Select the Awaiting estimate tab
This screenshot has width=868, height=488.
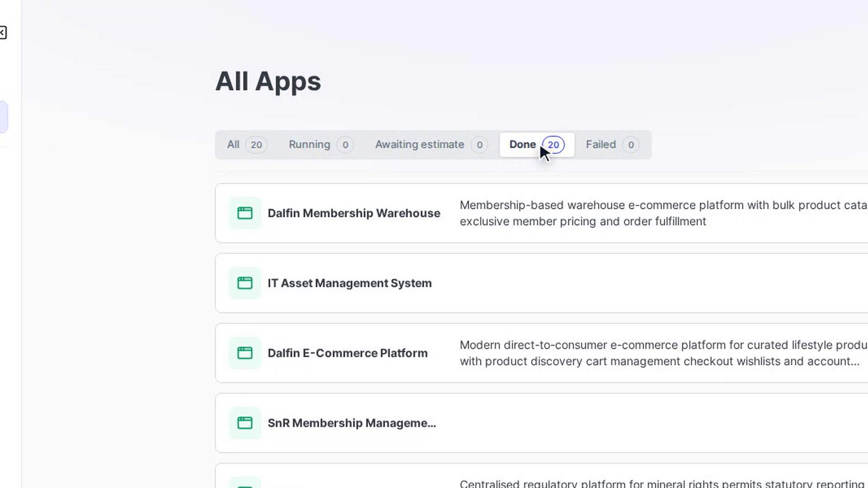(x=431, y=145)
